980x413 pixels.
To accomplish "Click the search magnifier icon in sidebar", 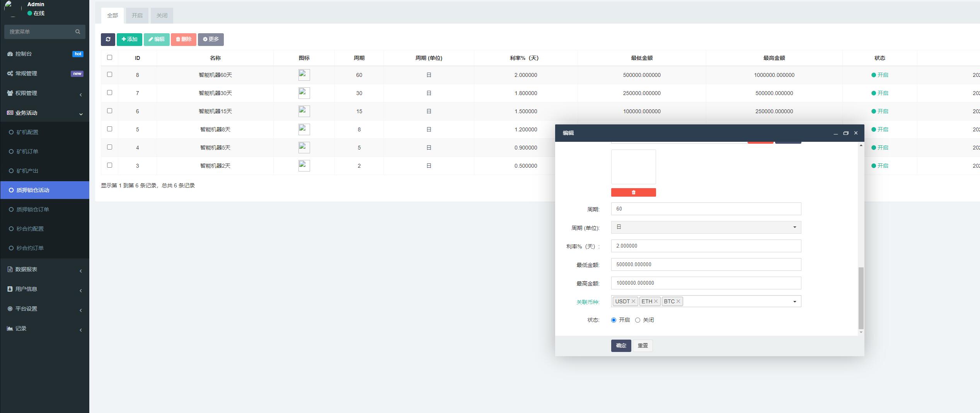I will click(78, 32).
